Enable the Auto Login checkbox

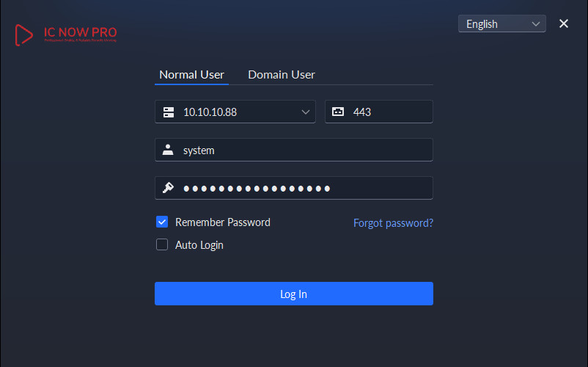[162, 244]
